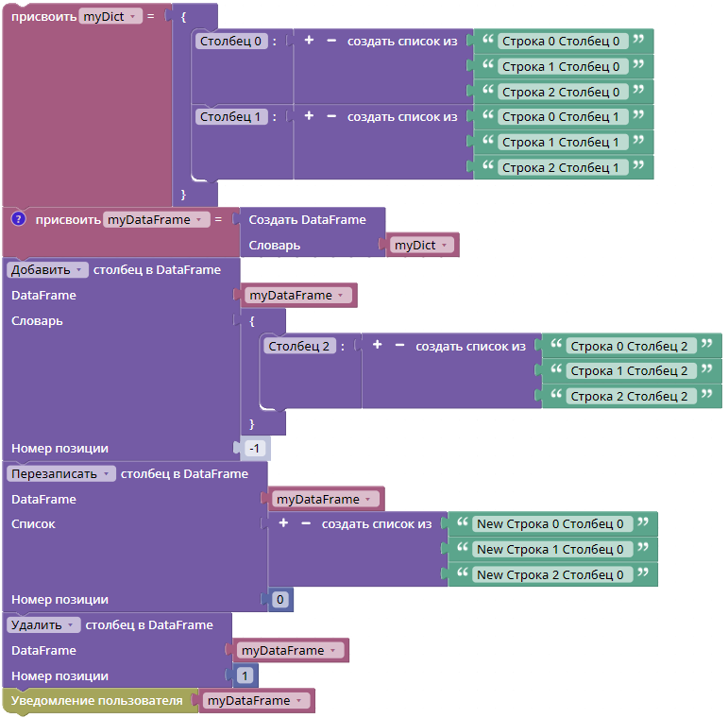Edit the Перезаписать position number field showing 0
The image size is (728, 718).
pyautogui.click(x=280, y=600)
